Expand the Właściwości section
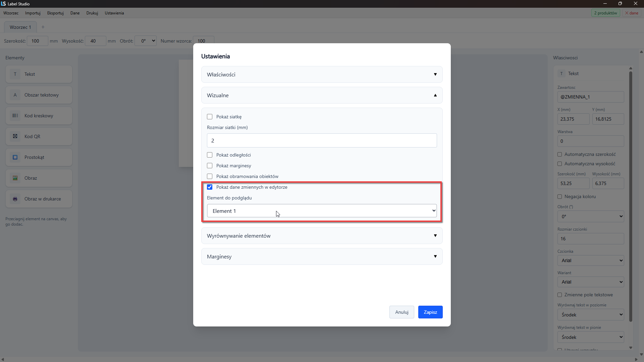 click(322, 74)
